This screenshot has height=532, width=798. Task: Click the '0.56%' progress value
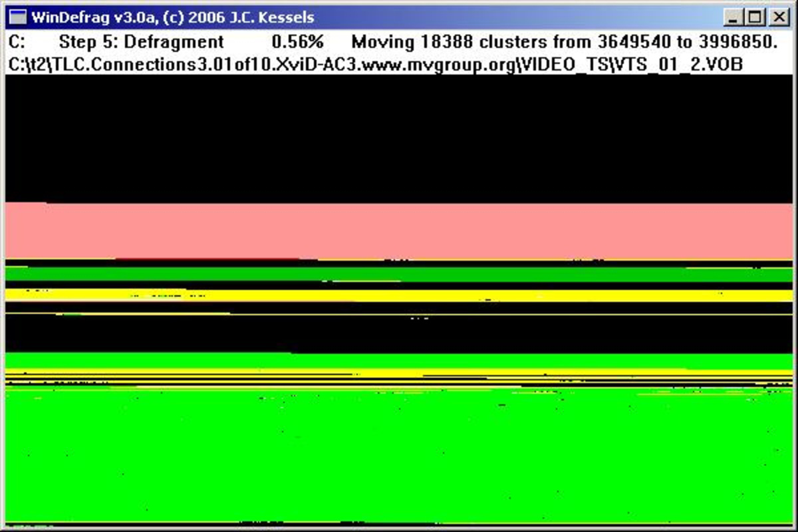pos(297,42)
